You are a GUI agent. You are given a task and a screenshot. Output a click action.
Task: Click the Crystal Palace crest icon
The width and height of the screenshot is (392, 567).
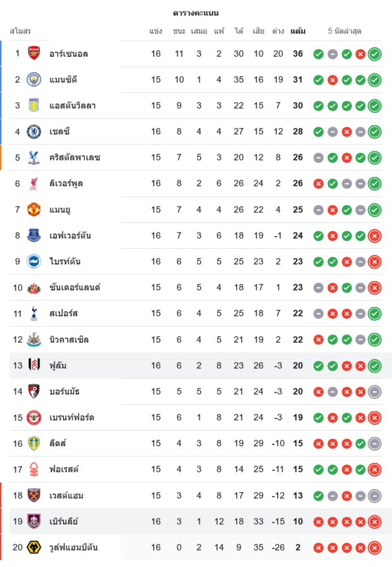pyautogui.click(x=34, y=158)
